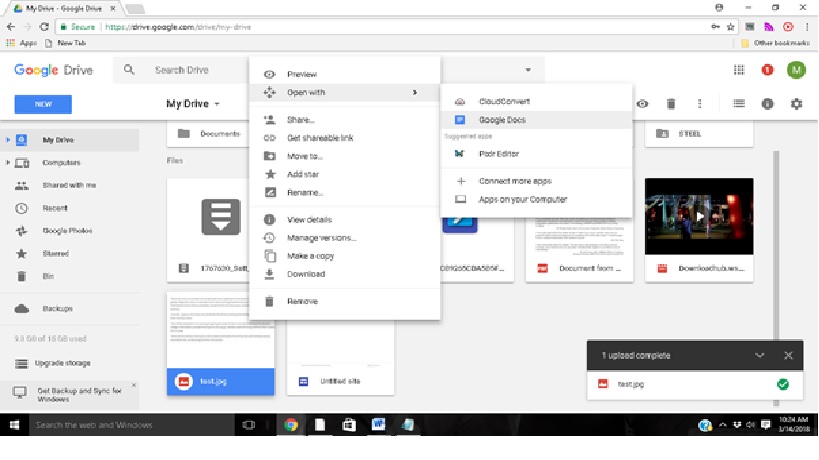
Task: Click the search magnifier icon
Action: coord(129,69)
